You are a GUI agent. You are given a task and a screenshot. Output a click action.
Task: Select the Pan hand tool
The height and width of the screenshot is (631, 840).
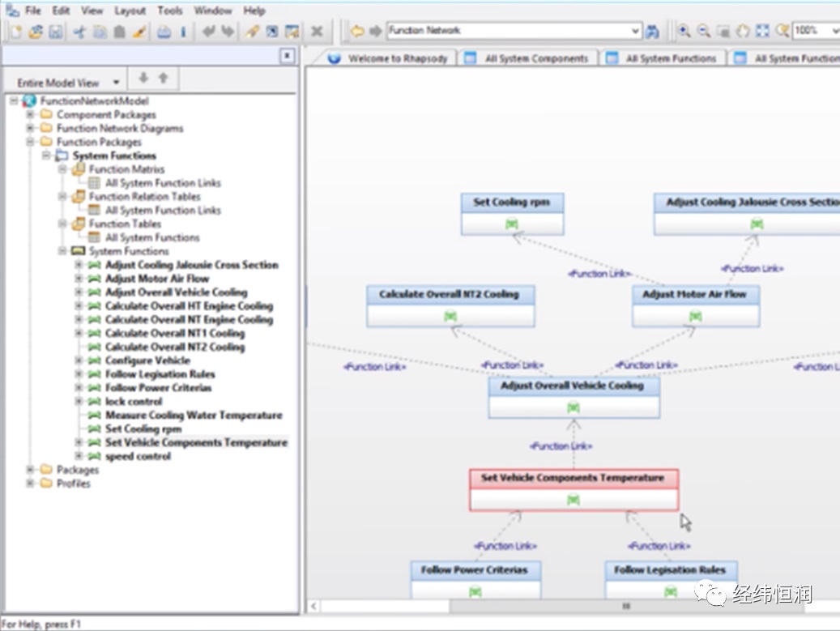(x=743, y=31)
